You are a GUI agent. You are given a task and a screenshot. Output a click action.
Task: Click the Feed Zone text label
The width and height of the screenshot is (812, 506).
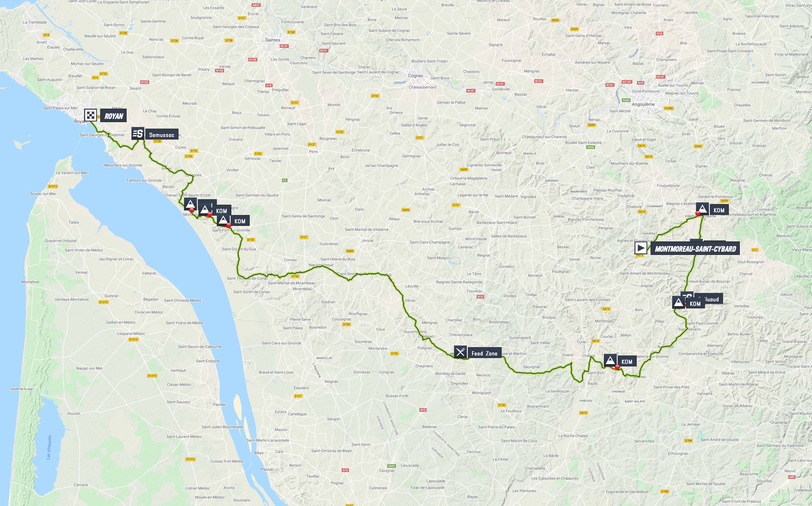pos(484,354)
